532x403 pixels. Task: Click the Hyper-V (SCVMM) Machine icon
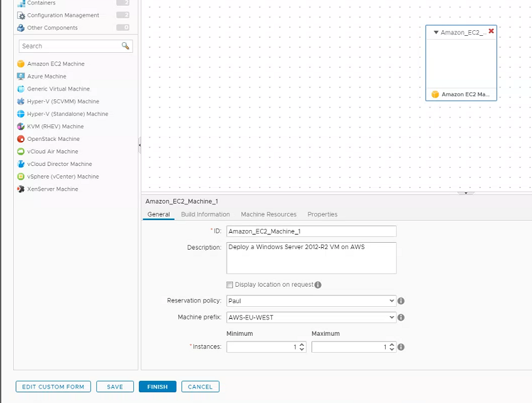[x=21, y=101]
